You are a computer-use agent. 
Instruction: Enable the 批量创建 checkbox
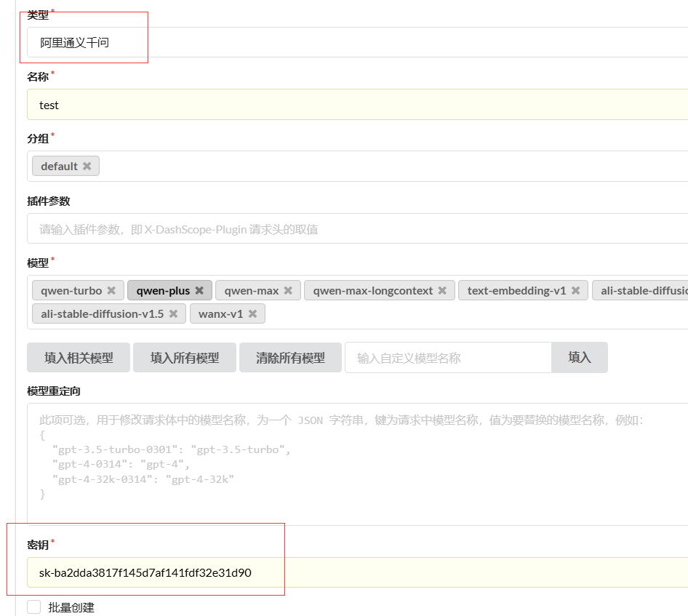pyautogui.click(x=34, y=607)
